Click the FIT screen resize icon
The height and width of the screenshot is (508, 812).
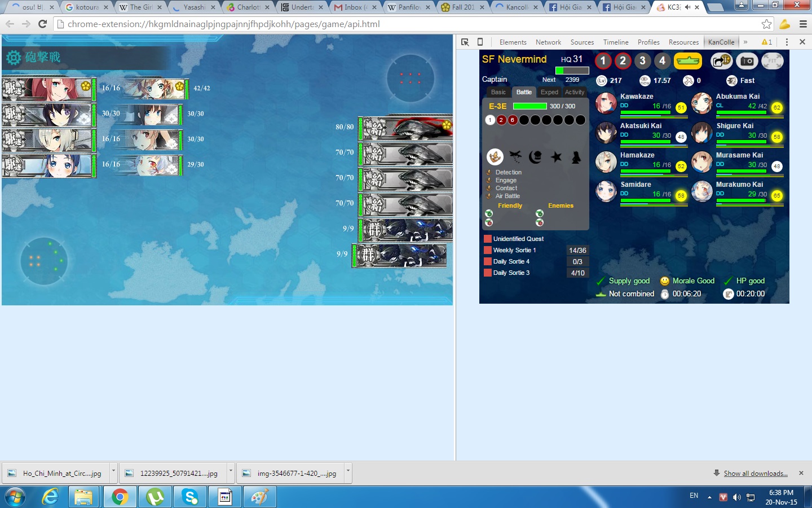pyautogui.click(x=773, y=60)
